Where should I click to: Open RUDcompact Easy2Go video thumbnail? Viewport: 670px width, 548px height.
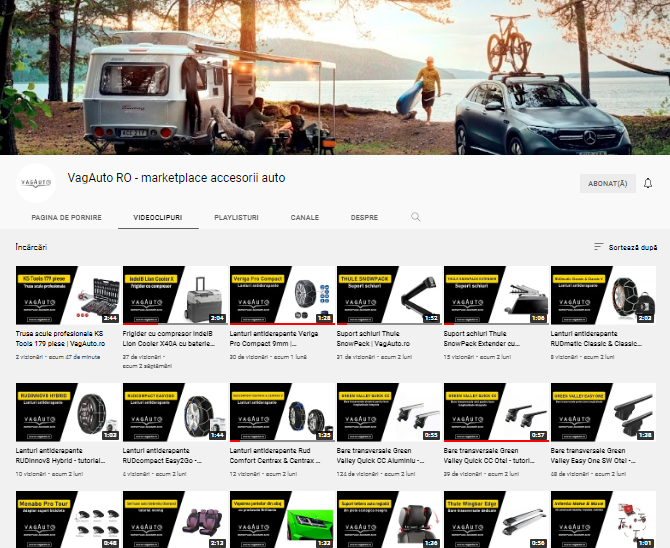(175, 412)
